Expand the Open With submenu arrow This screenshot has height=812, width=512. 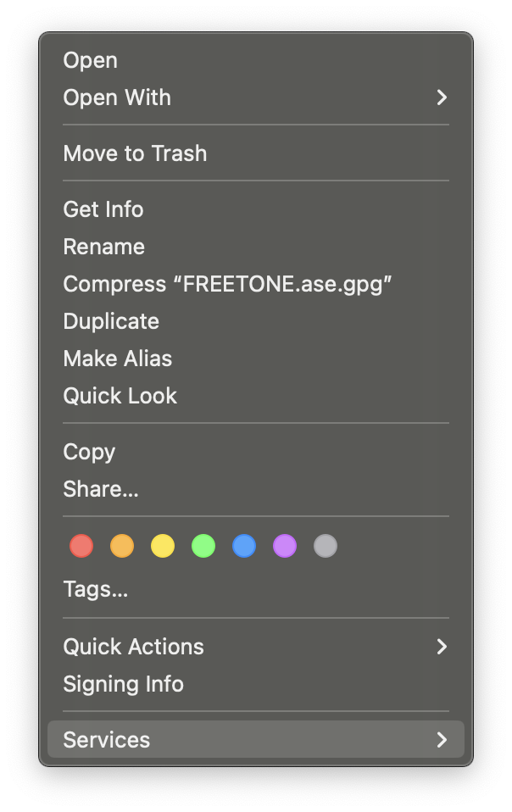[441, 97]
